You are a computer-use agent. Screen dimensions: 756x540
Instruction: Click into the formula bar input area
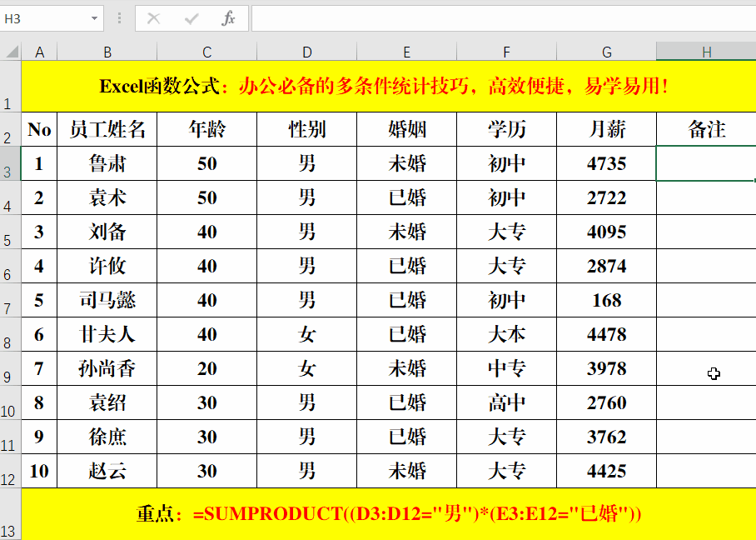tap(504, 19)
